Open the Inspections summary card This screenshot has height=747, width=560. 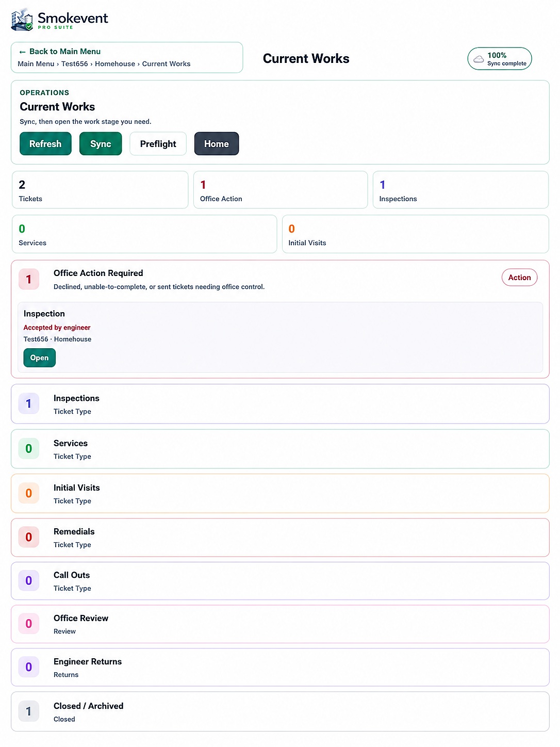point(461,190)
